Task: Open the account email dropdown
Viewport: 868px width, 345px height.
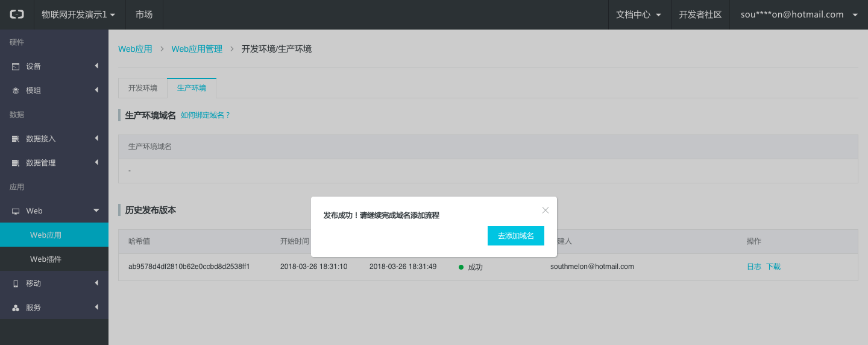Action: [798, 14]
